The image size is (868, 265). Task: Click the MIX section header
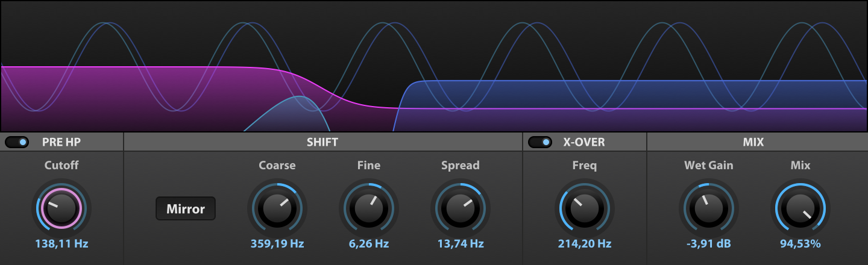753,142
